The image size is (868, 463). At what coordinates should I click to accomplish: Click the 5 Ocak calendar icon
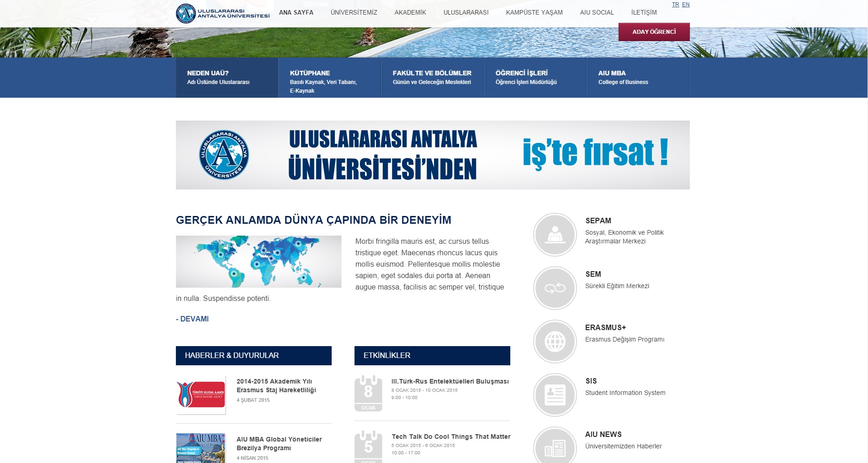(368, 447)
